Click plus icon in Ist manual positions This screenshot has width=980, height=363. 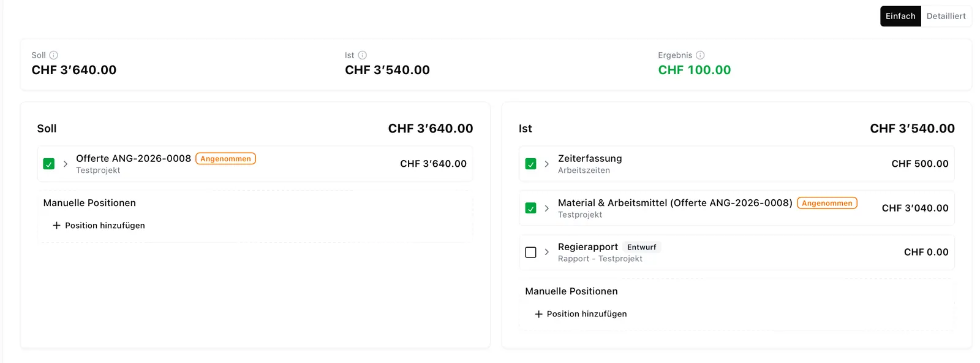tap(538, 314)
